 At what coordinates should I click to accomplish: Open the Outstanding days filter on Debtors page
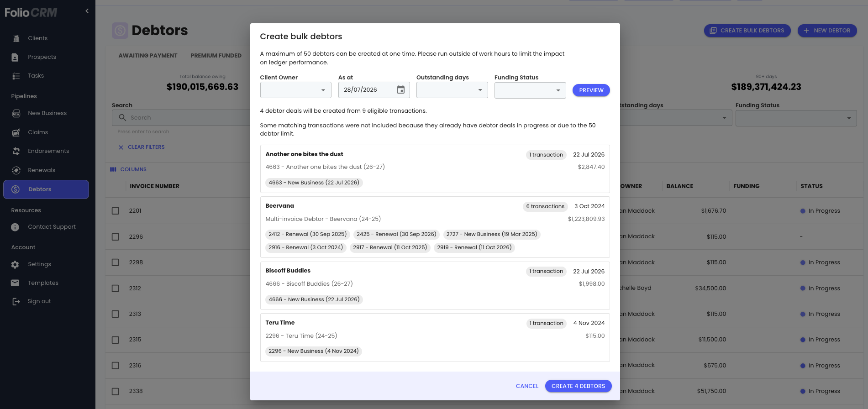[676, 118]
